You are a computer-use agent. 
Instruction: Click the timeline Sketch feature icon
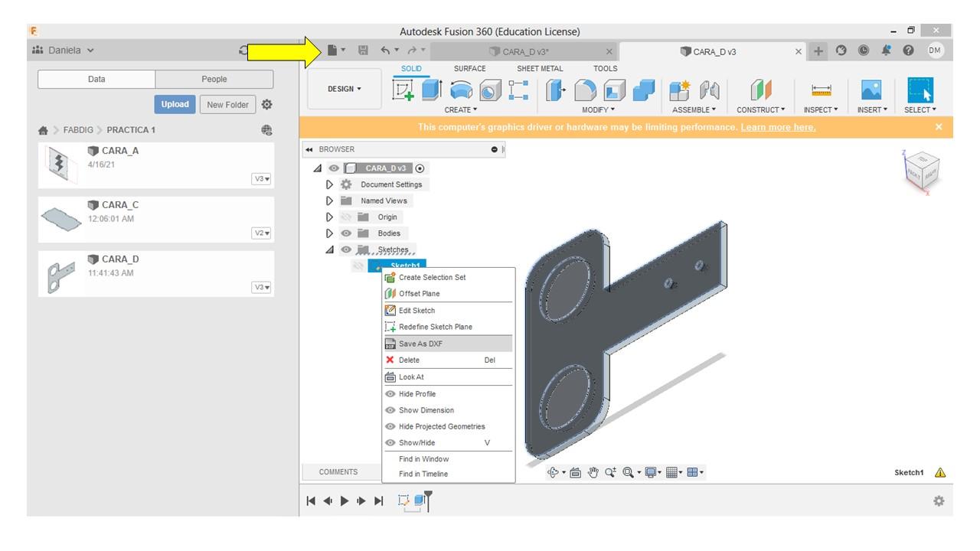click(403, 500)
